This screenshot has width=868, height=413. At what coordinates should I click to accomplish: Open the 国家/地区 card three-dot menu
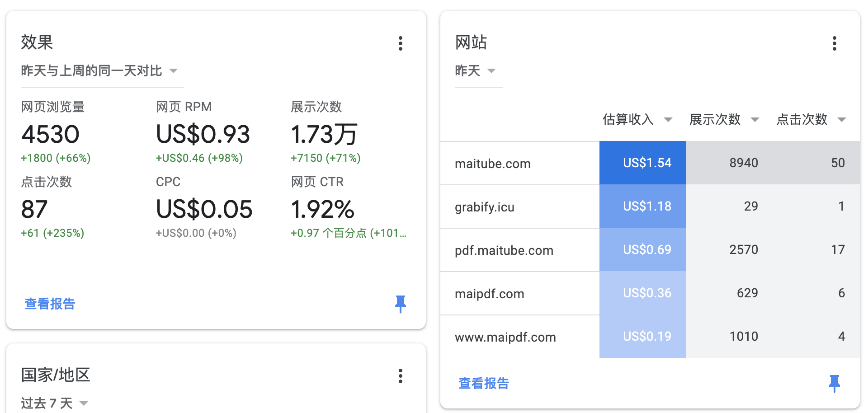401,376
